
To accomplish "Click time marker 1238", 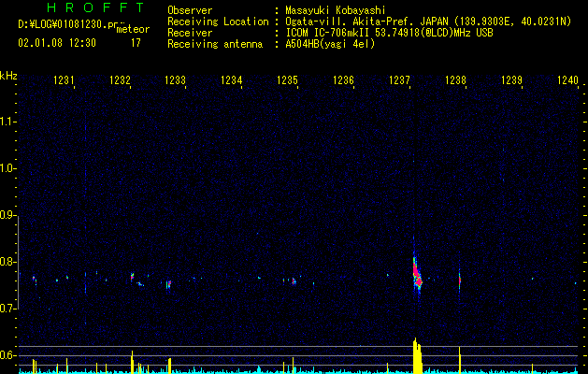I will [455, 79].
